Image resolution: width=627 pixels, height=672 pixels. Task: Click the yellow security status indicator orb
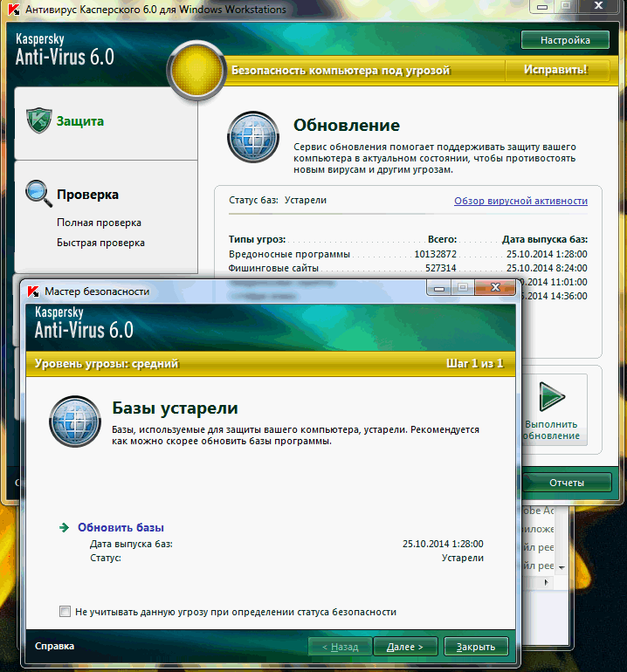click(196, 72)
